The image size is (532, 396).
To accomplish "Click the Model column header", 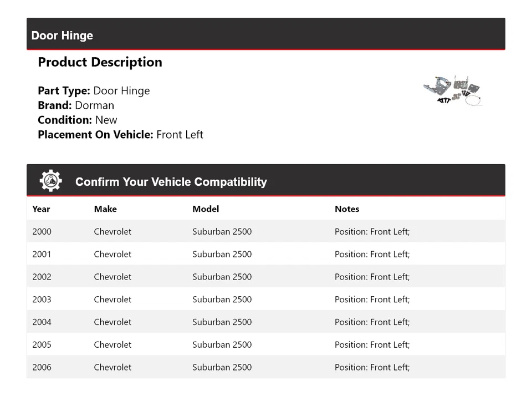I will tap(206, 209).
